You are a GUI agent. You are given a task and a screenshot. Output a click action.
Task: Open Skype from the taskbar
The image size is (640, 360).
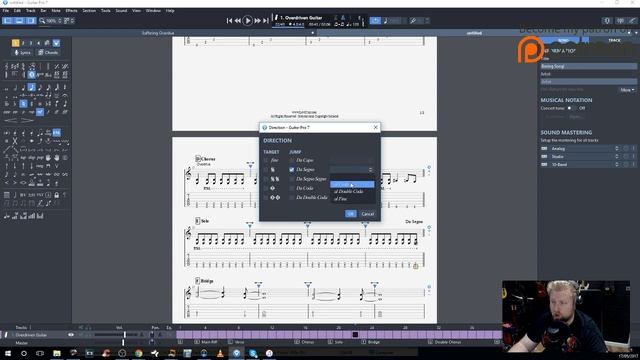point(253,353)
